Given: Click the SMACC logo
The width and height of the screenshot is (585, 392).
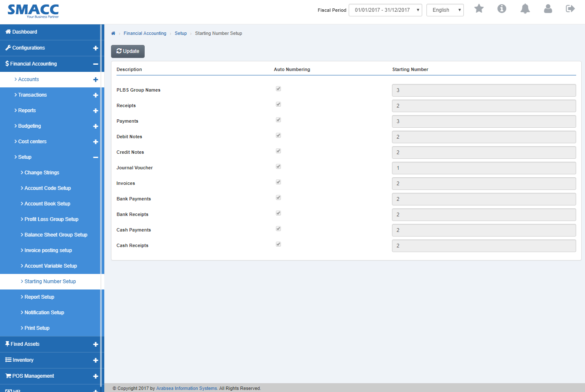Looking at the screenshot, I should (33, 11).
